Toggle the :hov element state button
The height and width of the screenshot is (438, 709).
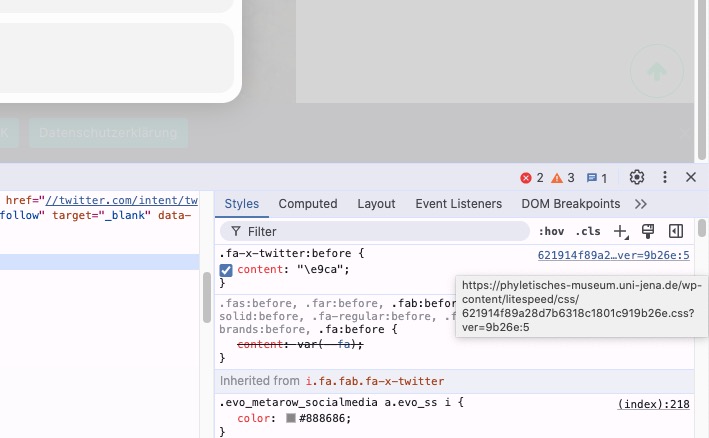tap(551, 231)
